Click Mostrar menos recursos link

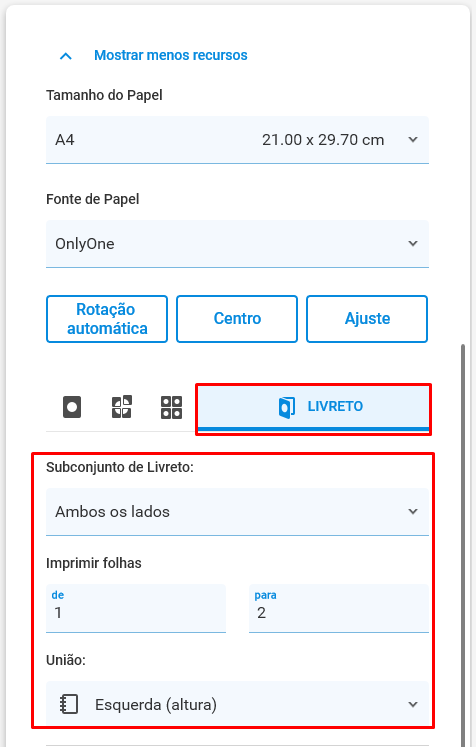[x=171, y=55]
